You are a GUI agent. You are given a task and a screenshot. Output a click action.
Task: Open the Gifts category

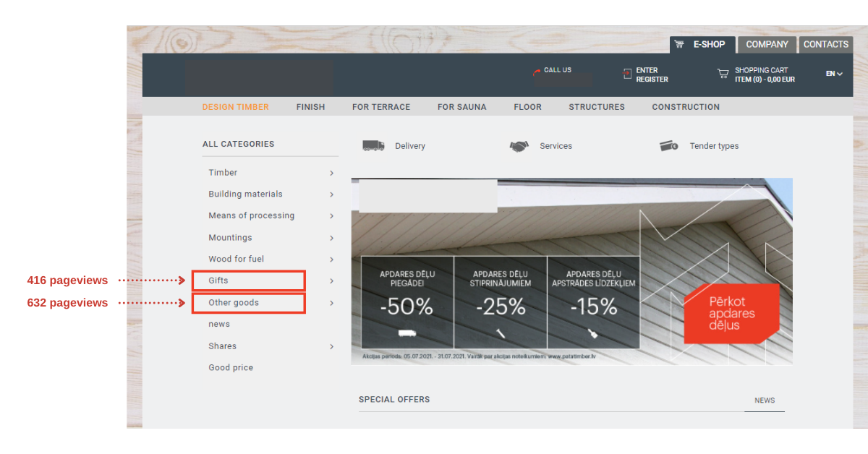[x=220, y=280]
